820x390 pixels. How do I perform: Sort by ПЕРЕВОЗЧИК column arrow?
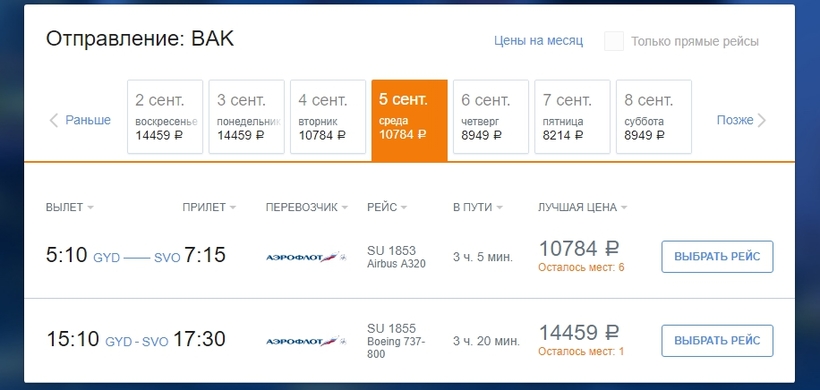tap(345, 208)
